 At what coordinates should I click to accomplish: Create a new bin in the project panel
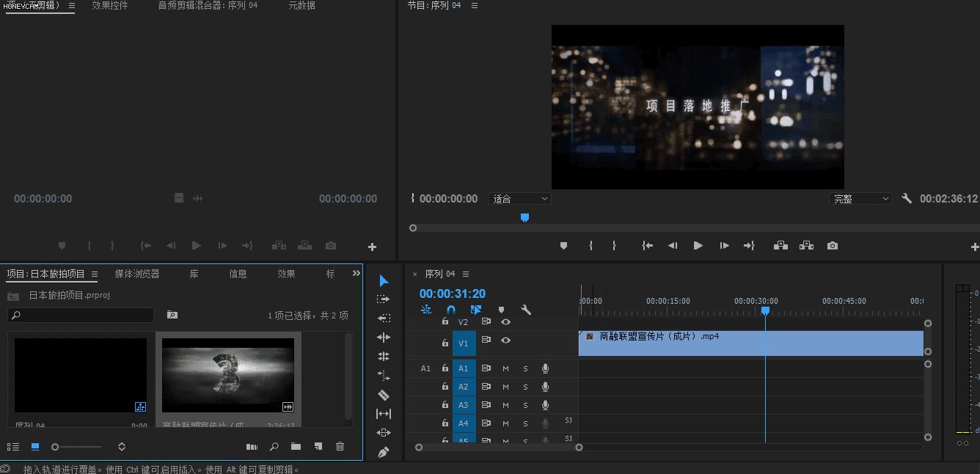[x=296, y=446]
